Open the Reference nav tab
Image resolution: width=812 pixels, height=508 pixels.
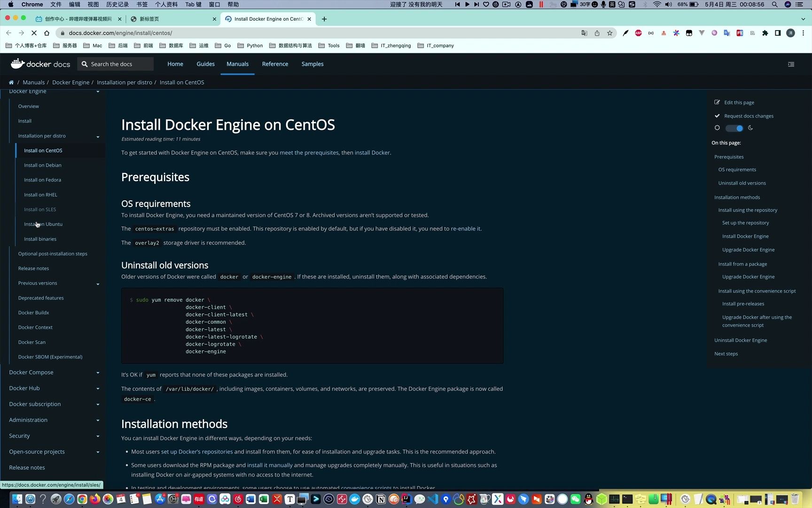point(275,64)
